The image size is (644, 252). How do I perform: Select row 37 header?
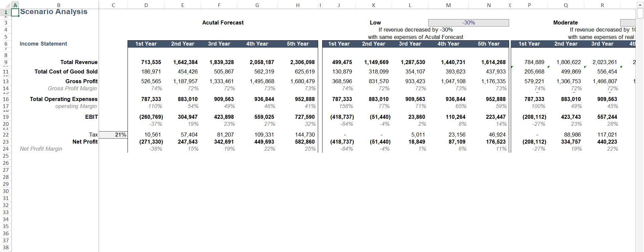[6, 240]
